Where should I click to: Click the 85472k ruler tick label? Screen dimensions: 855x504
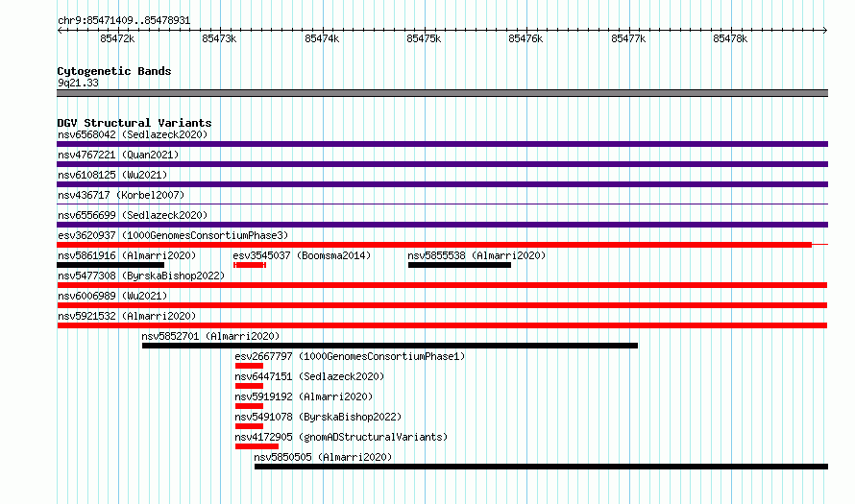click(117, 38)
